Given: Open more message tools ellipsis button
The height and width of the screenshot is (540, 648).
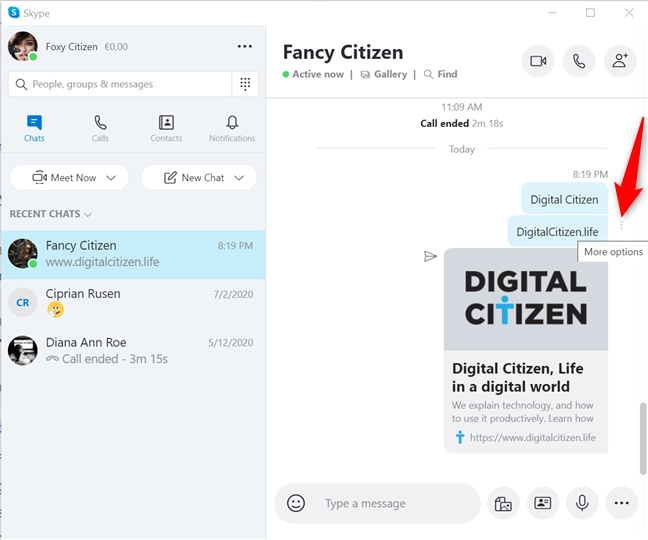Looking at the screenshot, I should coord(622,503).
